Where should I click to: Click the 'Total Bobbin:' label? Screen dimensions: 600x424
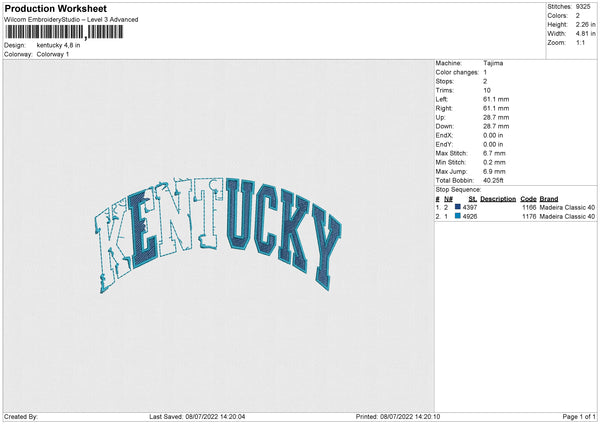click(455, 180)
